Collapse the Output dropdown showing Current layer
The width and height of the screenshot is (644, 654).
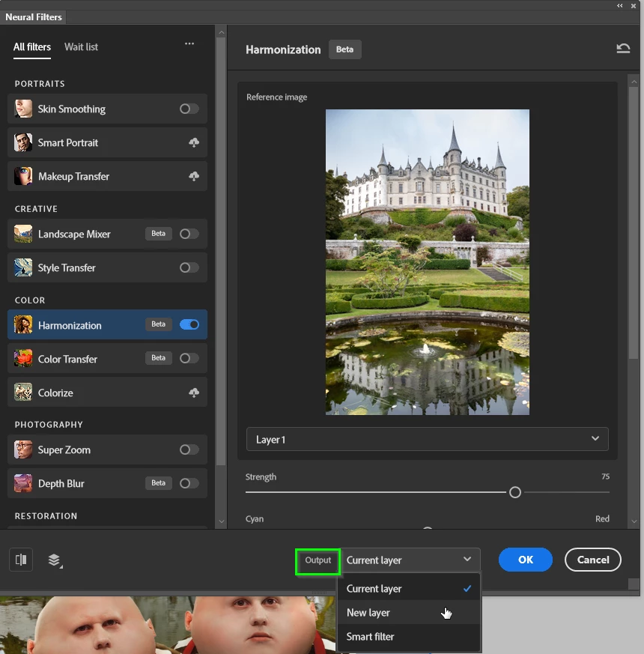tap(410, 560)
